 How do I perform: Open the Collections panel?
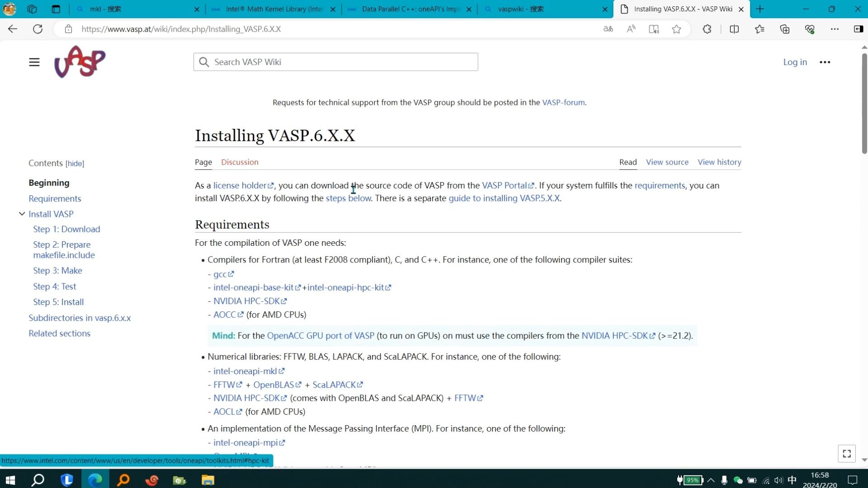pos(785,29)
